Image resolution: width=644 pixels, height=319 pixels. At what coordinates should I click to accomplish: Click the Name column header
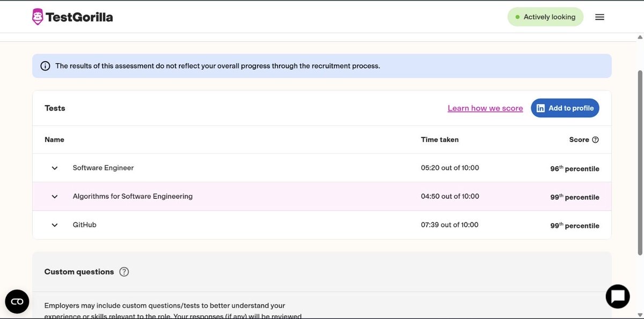[x=54, y=139]
